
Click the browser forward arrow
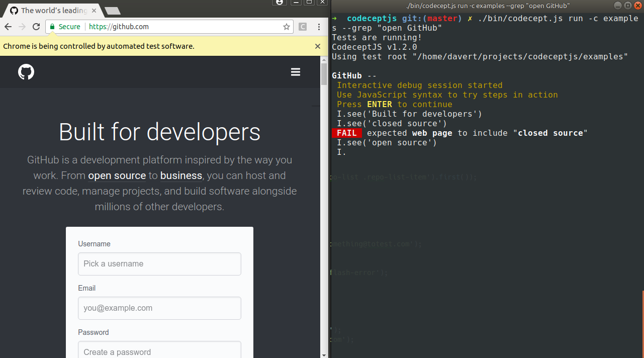click(22, 27)
